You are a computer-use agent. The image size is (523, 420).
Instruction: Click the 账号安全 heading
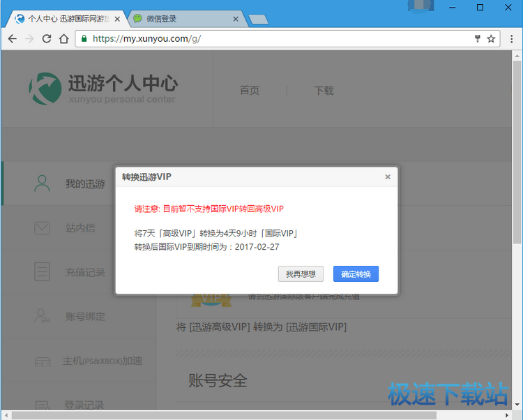(218, 381)
